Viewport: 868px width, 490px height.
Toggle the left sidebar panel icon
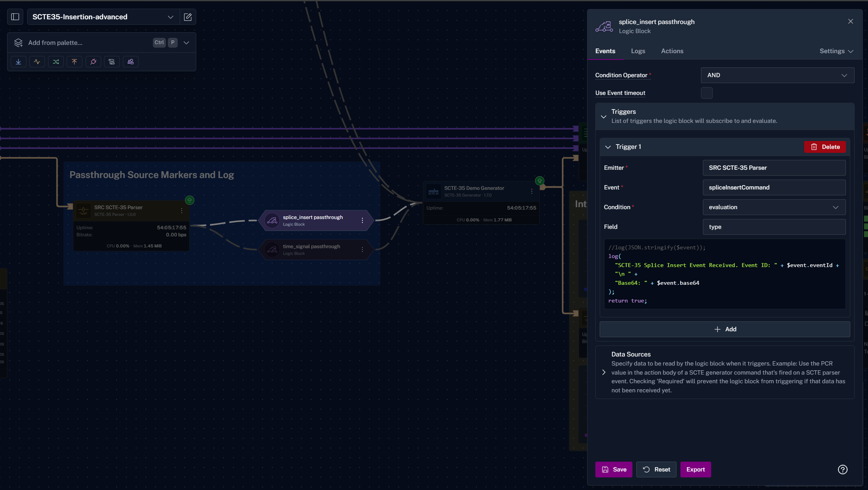[15, 17]
